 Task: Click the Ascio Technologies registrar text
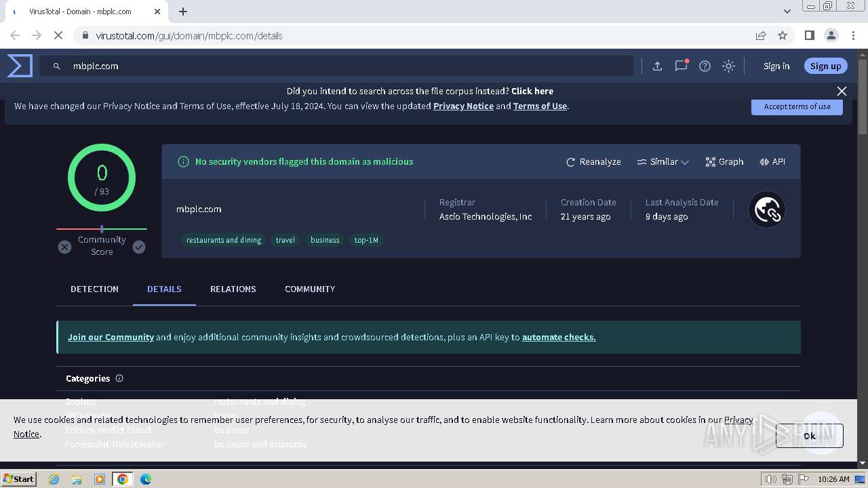pyautogui.click(x=486, y=216)
